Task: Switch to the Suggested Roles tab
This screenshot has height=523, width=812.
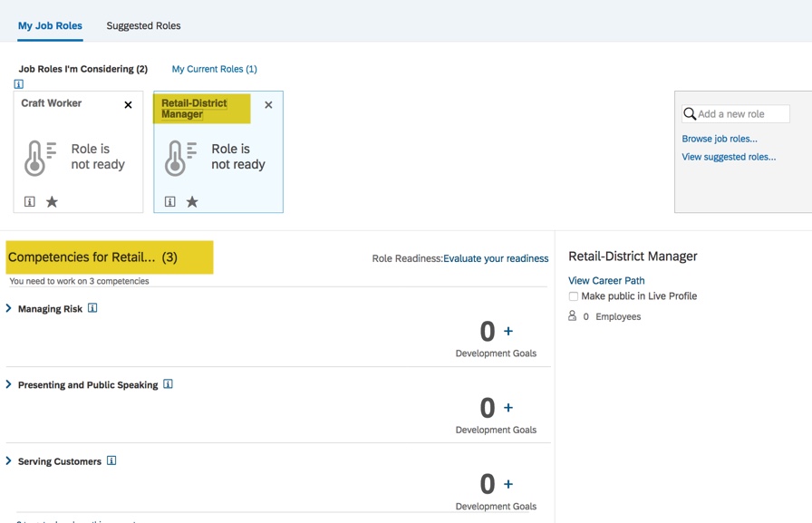Action: (143, 25)
